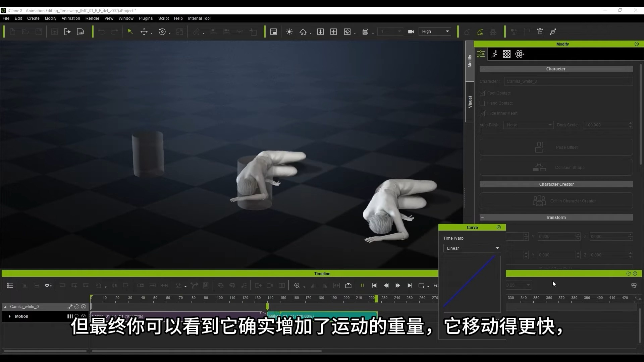Click the Export USD icon
The width and height of the screenshot is (644, 362).
coord(80,32)
